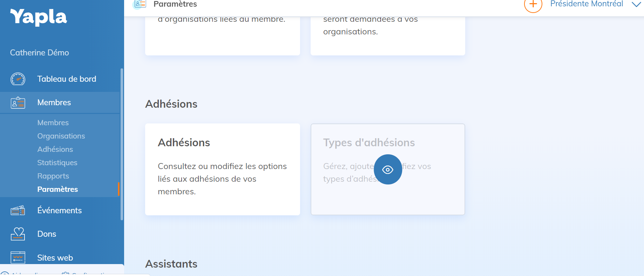This screenshot has width=644, height=276.
Task: Click the Tableau de bord gauge icon
Action: [18, 79]
